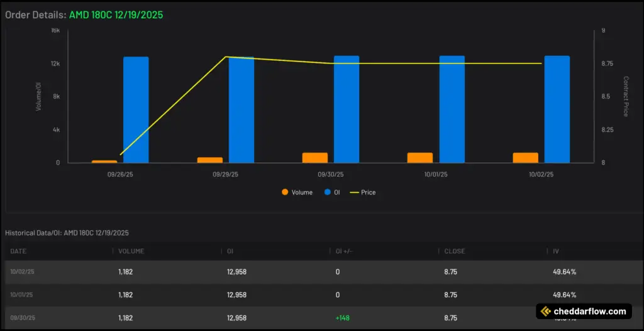Viewport: 644px width, 331px height.
Task: Click the 8.75 close in 10/02/25 row
Action: (x=450, y=271)
